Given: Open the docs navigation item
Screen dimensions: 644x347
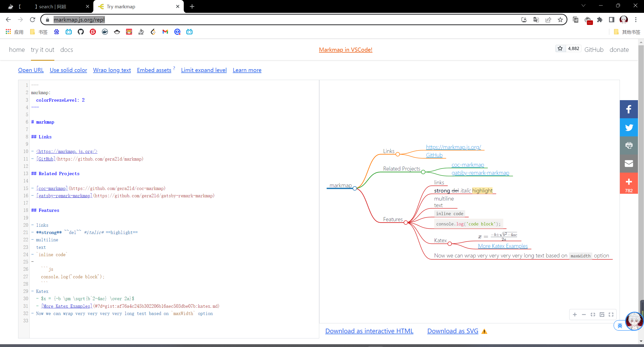Looking at the screenshot, I should 67,50.
